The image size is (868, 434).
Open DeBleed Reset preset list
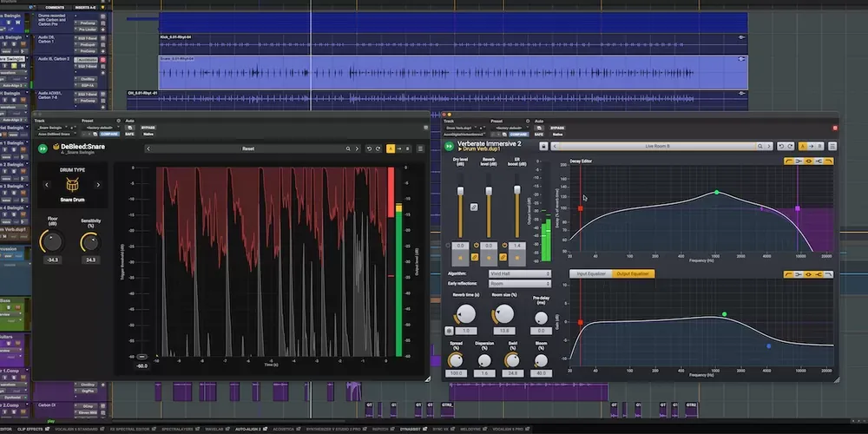click(x=248, y=148)
